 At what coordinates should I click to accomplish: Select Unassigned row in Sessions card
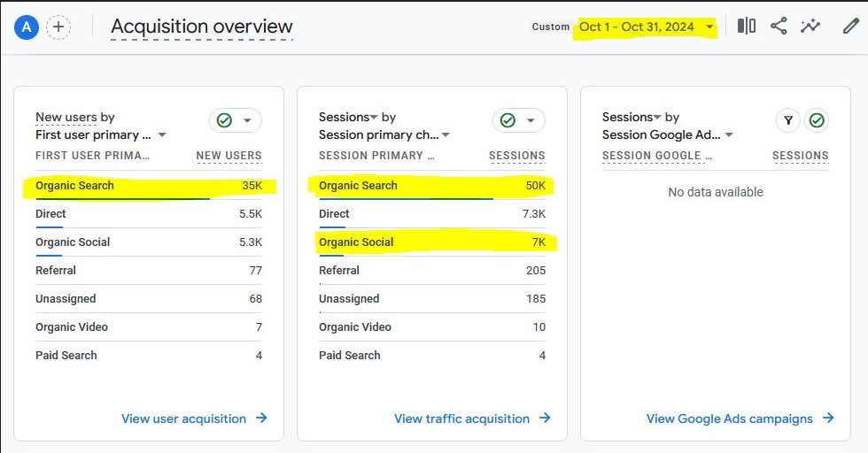tap(432, 299)
